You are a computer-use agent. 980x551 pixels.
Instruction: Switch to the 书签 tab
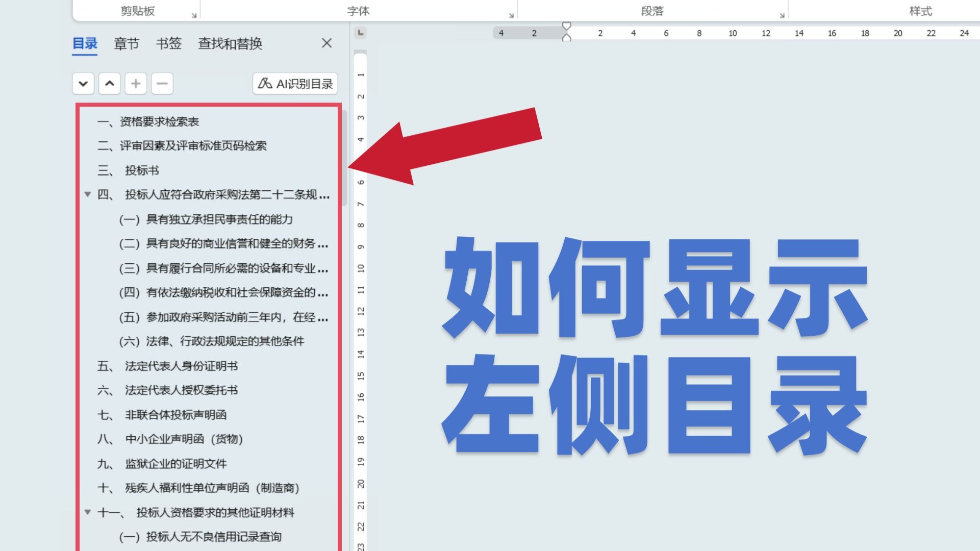click(x=168, y=44)
